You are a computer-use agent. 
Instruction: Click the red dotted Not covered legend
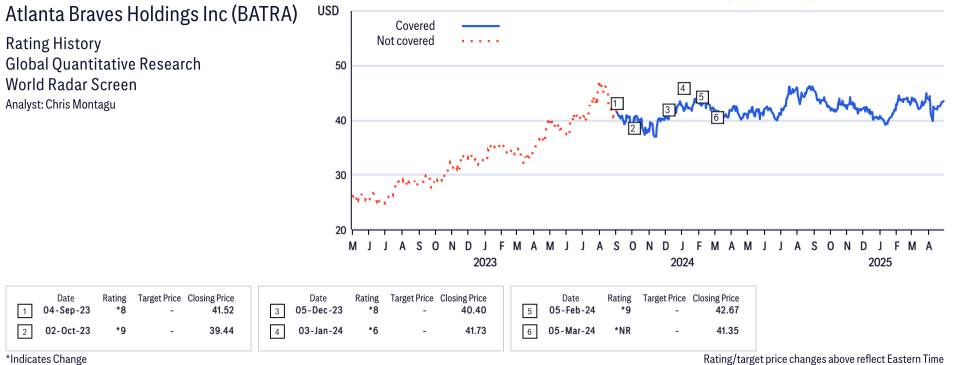tap(481, 41)
